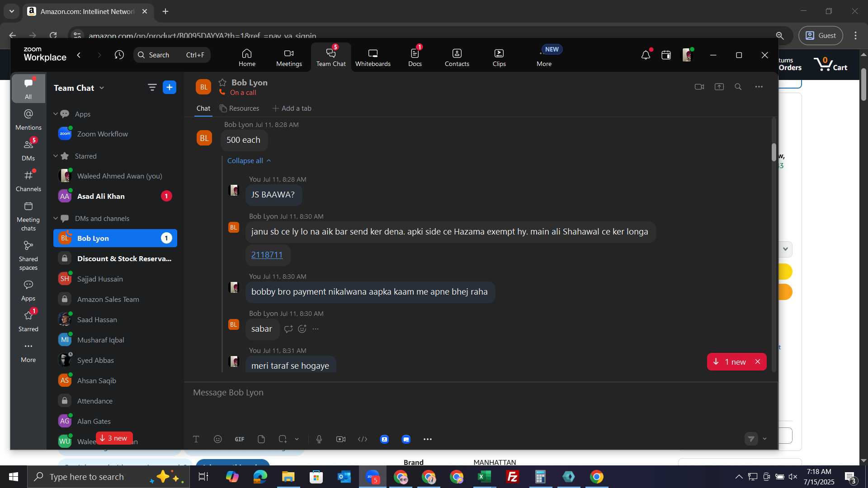The image size is (868, 488).
Task: Click Add a tab
Action: pyautogui.click(x=292, y=108)
